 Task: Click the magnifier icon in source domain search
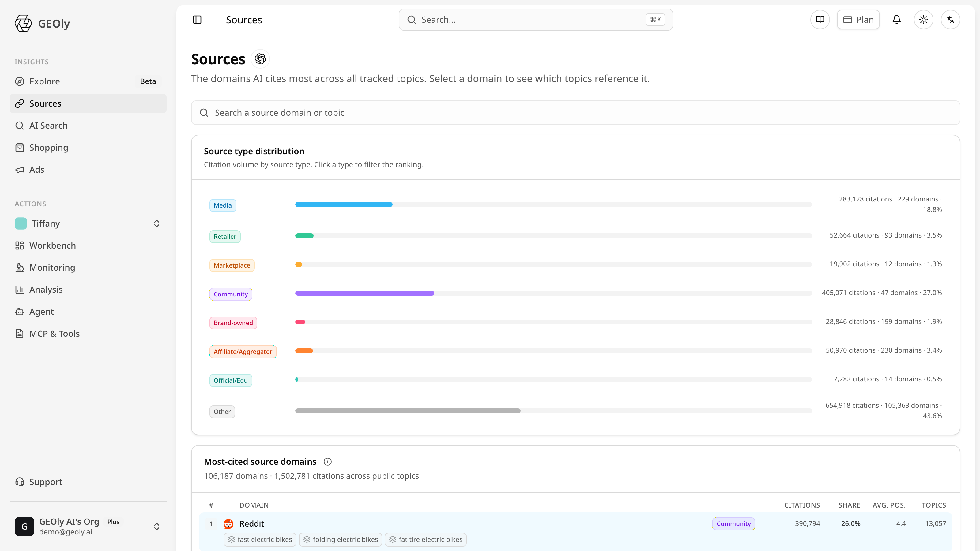coord(204,113)
